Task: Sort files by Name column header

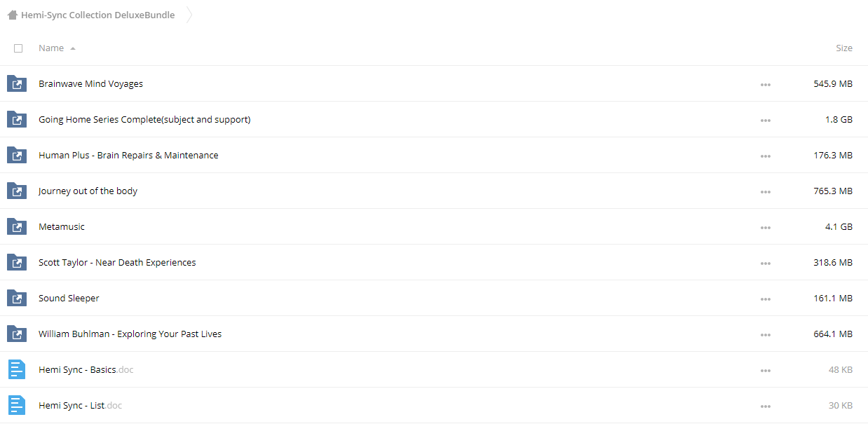Action: point(51,48)
